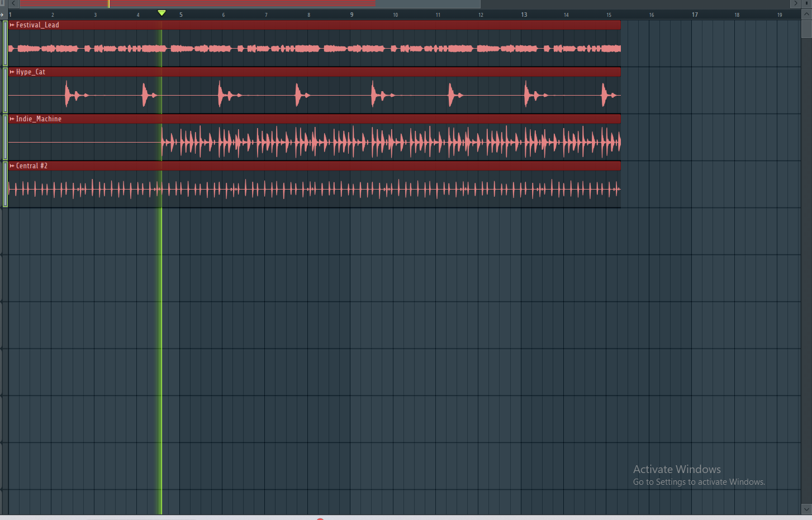Click bar 9 on the timeline ruler
Image resolution: width=812 pixels, height=520 pixels.
(x=352, y=15)
